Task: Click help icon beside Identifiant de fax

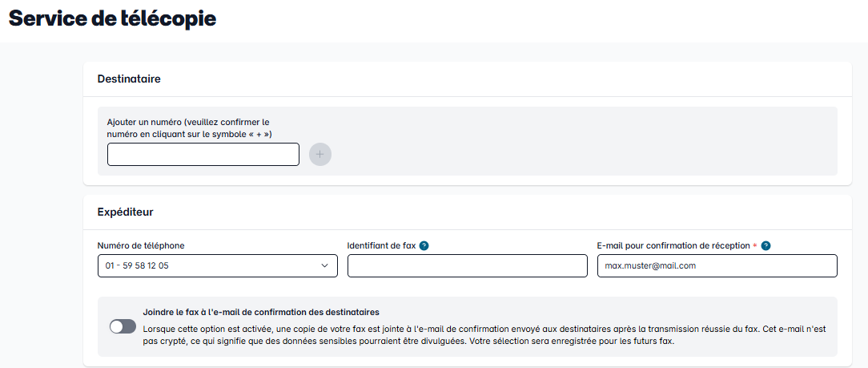Action: [x=424, y=245]
